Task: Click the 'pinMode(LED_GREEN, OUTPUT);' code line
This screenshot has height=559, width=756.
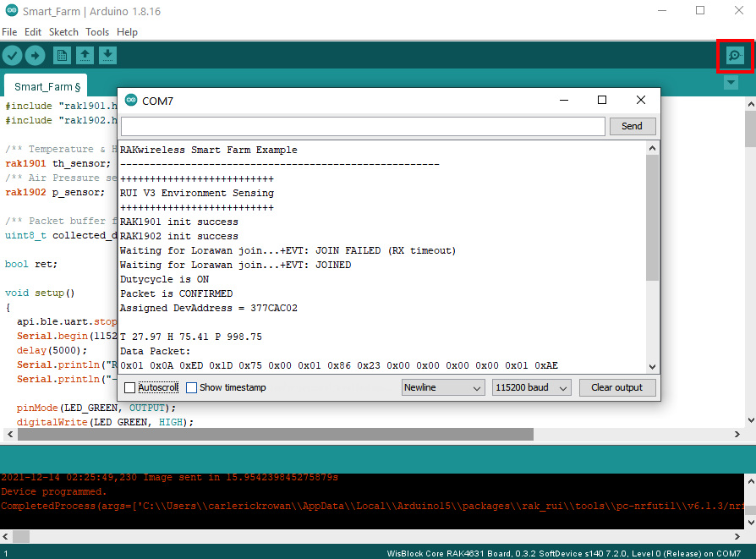Action: (x=96, y=408)
